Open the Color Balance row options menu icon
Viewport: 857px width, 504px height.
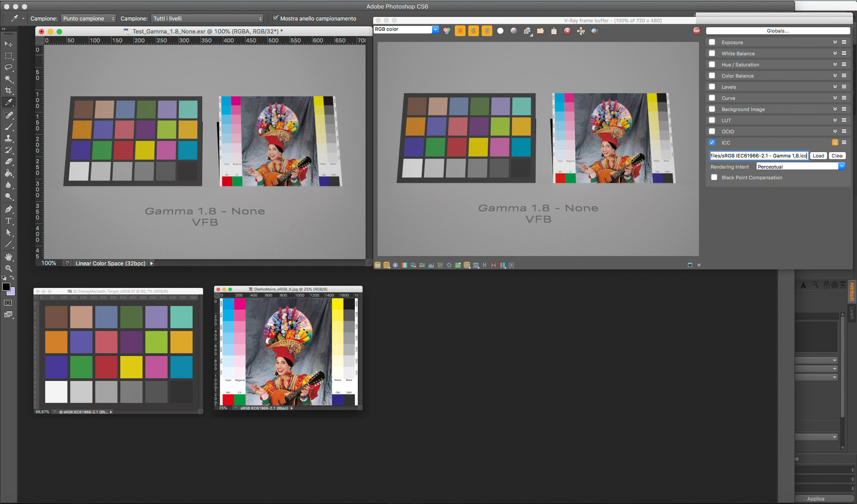[x=844, y=75]
